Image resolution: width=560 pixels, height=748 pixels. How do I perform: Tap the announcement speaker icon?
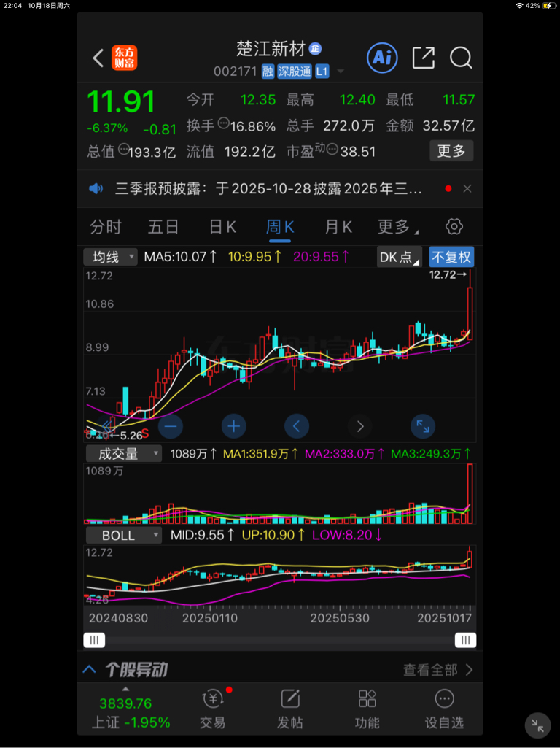[x=96, y=188]
